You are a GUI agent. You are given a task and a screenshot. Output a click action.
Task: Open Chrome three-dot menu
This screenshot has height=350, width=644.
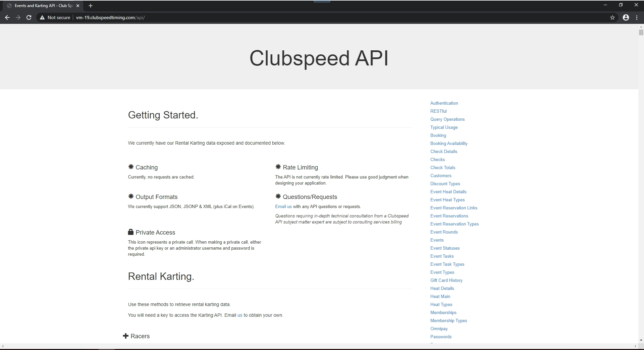[x=637, y=17]
